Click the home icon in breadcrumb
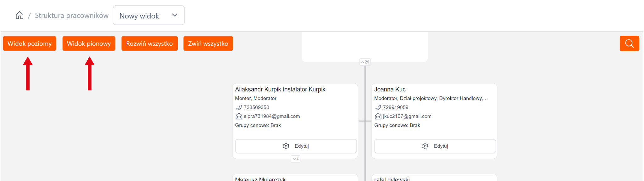Image resolution: width=644 pixels, height=181 pixels. (x=19, y=15)
